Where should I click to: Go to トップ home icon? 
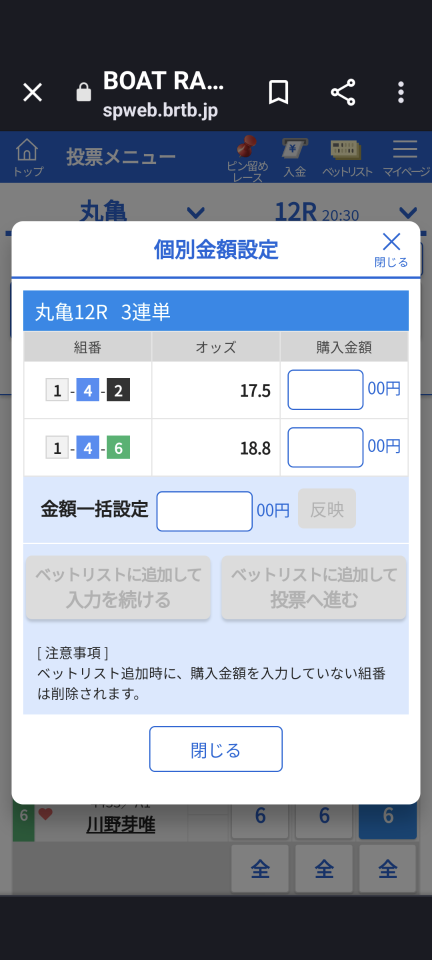28,157
